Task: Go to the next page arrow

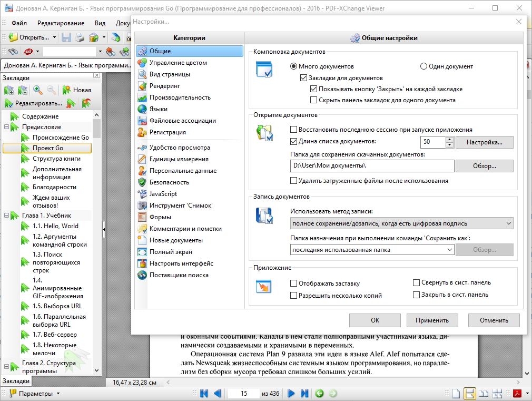Action: click(291, 393)
